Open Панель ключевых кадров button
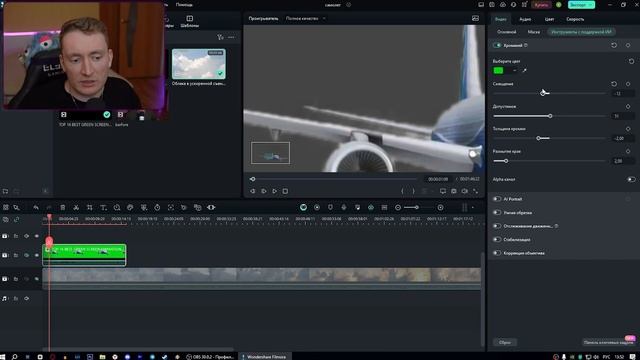Screen dimensions: 640x360 [x=609, y=342]
